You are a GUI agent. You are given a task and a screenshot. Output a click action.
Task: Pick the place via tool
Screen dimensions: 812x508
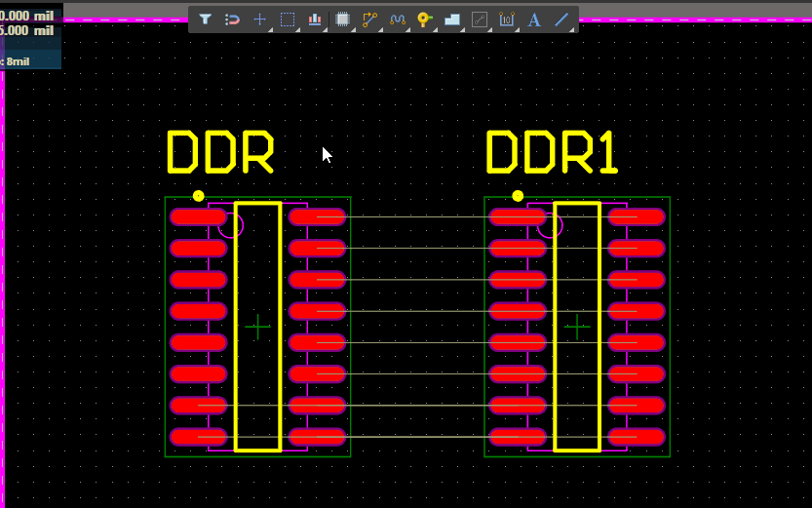pyautogui.click(x=424, y=20)
